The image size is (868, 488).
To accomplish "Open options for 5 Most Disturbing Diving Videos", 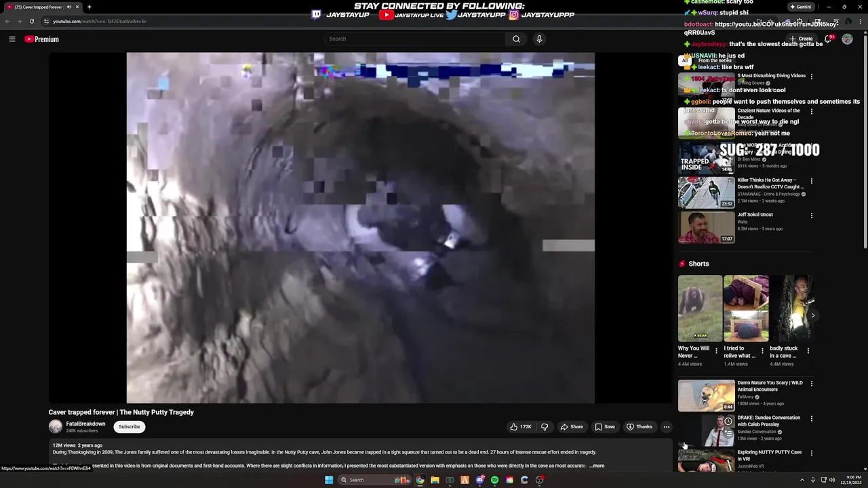I will [811, 77].
